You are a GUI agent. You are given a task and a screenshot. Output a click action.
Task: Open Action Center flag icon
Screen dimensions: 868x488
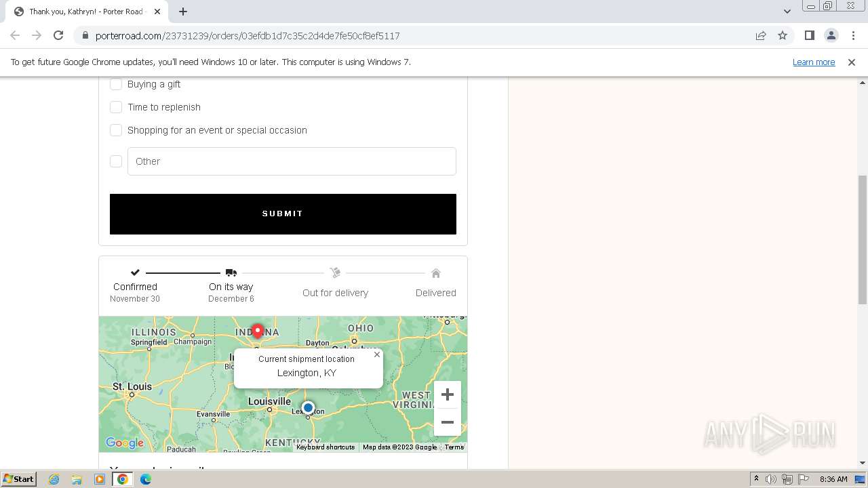(x=804, y=479)
